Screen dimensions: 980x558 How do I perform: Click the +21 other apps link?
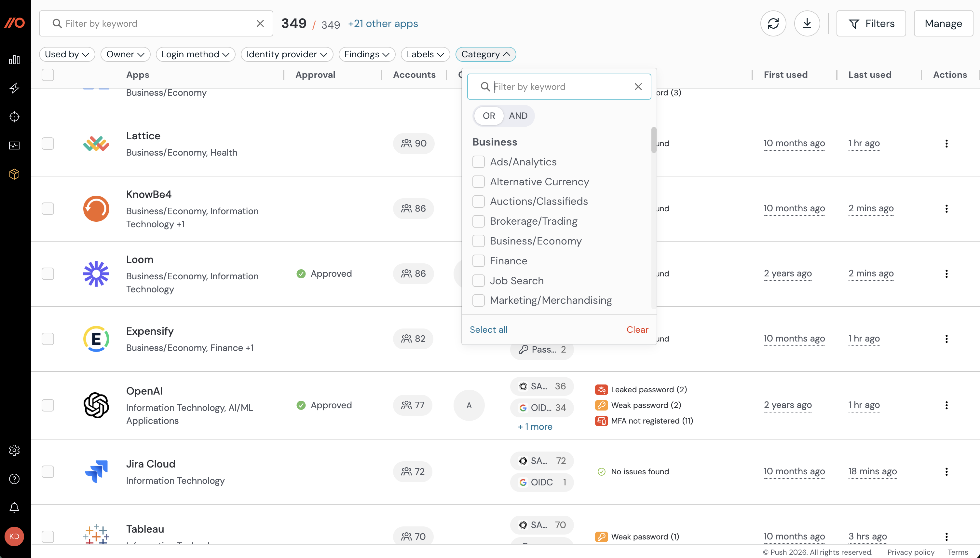pyautogui.click(x=383, y=24)
